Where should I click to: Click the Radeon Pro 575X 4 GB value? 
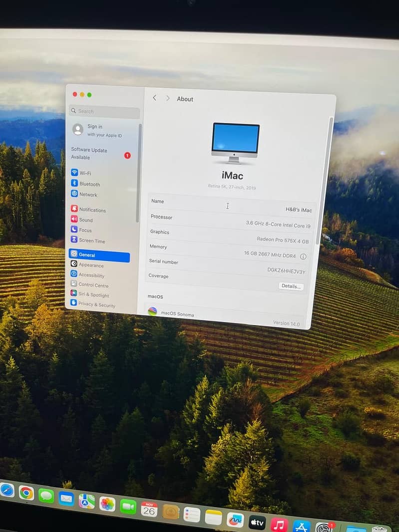click(283, 240)
